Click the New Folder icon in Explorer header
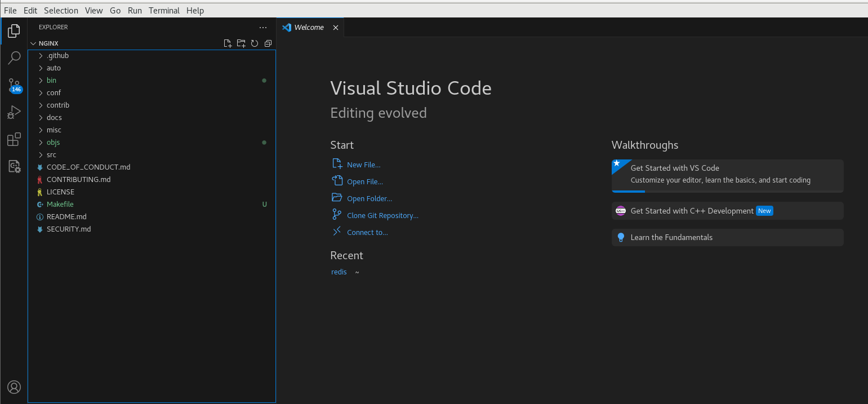The width and height of the screenshot is (868, 404). [x=241, y=43]
